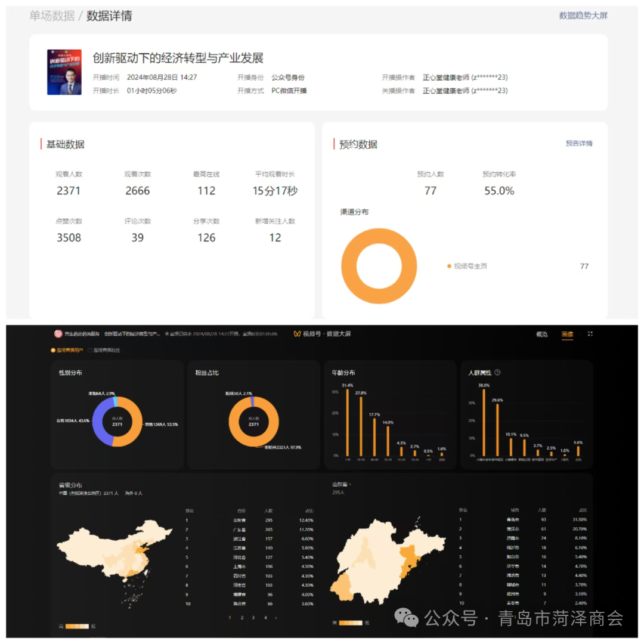Image resolution: width=644 pixels, height=644 pixels.
Task: Click the 粉丝占比 donut chart center
Action: coord(253,420)
